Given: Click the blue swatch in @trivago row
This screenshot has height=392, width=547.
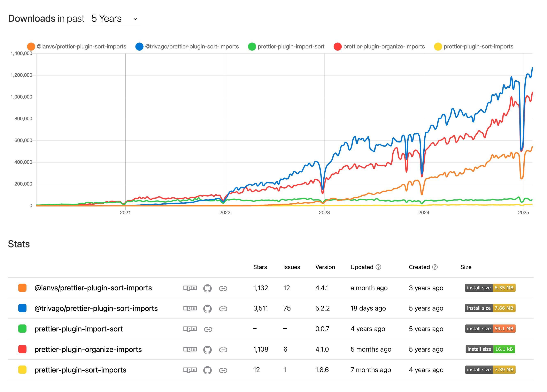Looking at the screenshot, I should tap(22, 308).
